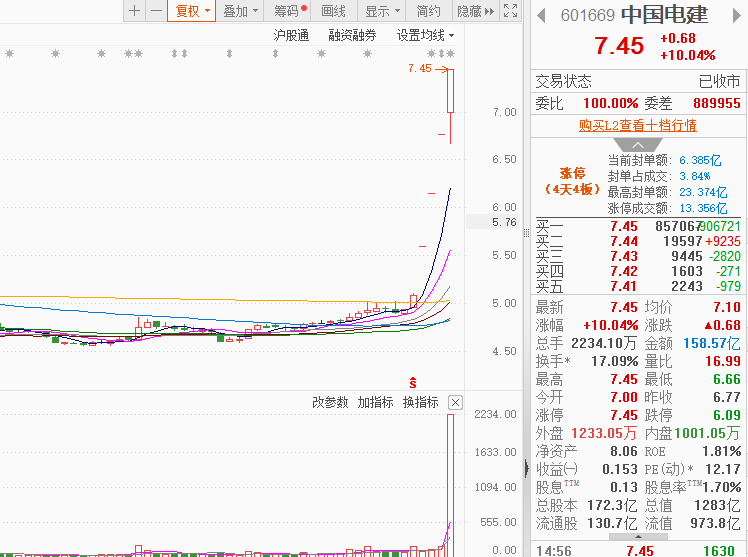Click the 总值 value 1283亿
This screenshot has width=748, height=557.
click(x=717, y=505)
